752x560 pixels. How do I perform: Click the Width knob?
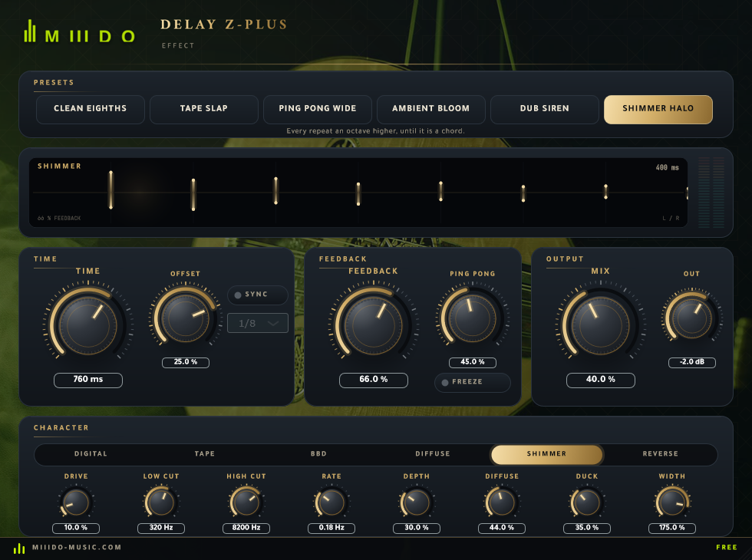click(x=672, y=502)
